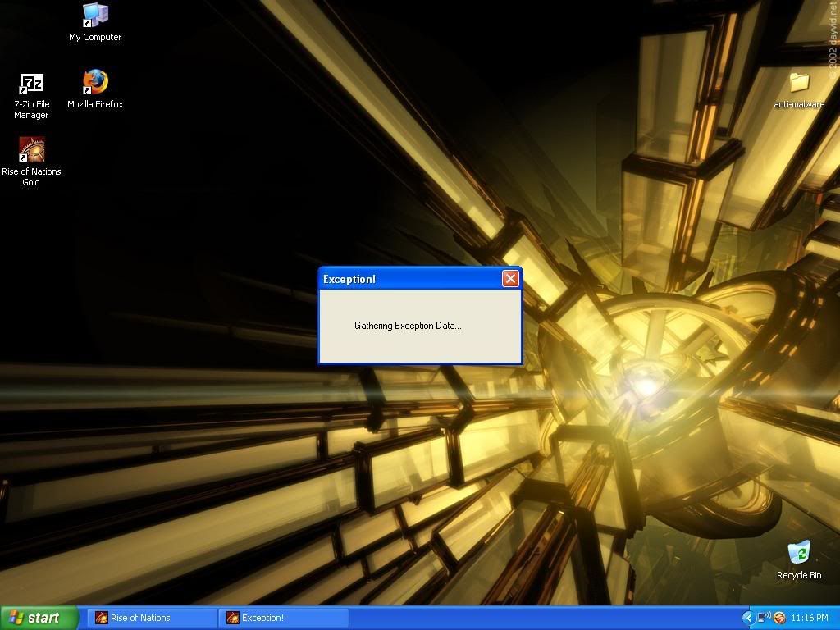Open the Start menu
840x630 pixels.
pos(39,618)
